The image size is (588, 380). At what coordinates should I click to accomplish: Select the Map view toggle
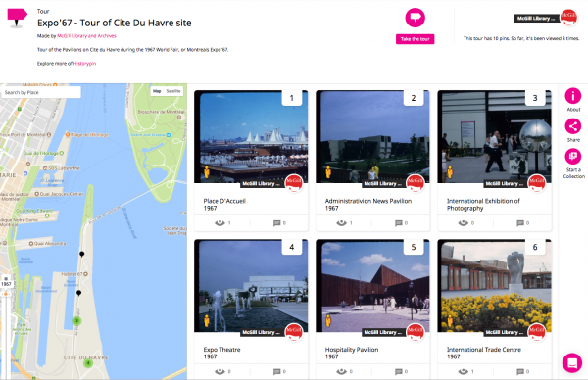click(157, 91)
